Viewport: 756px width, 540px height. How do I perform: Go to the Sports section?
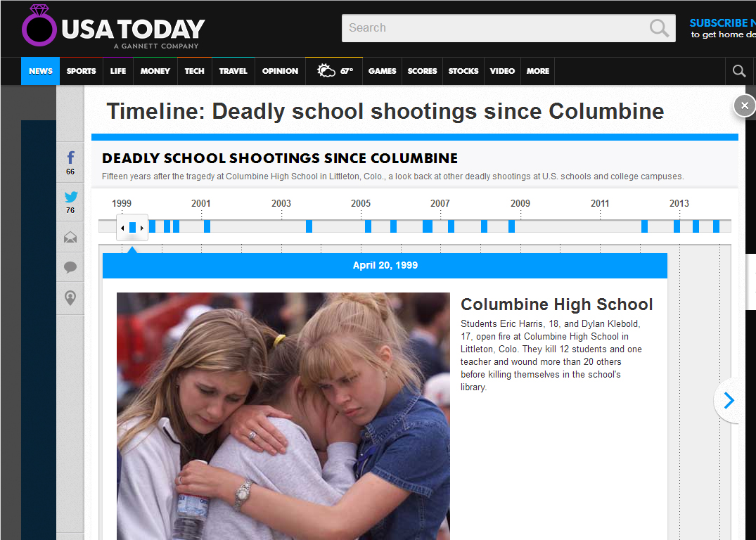coord(82,71)
